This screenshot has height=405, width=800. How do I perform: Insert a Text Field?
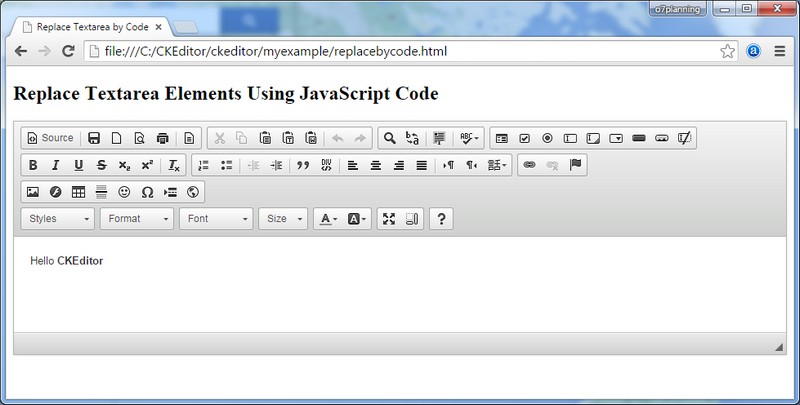pyautogui.click(x=570, y=138)
